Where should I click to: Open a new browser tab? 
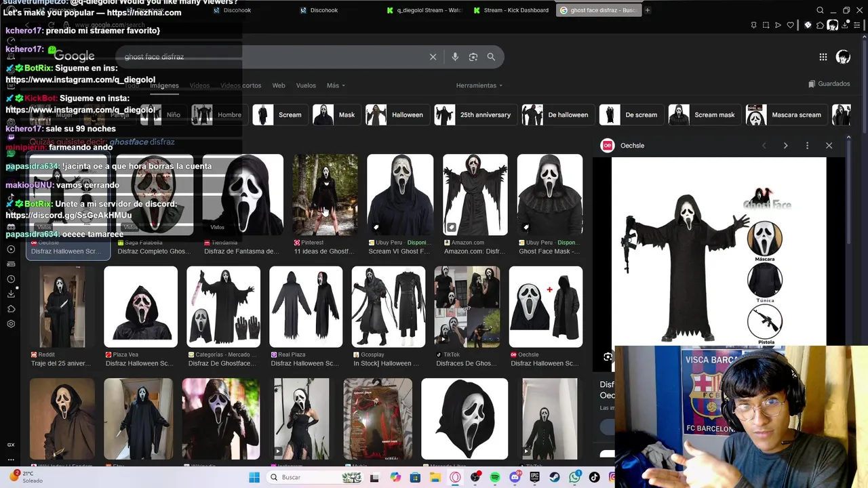[x=647, y=10]
